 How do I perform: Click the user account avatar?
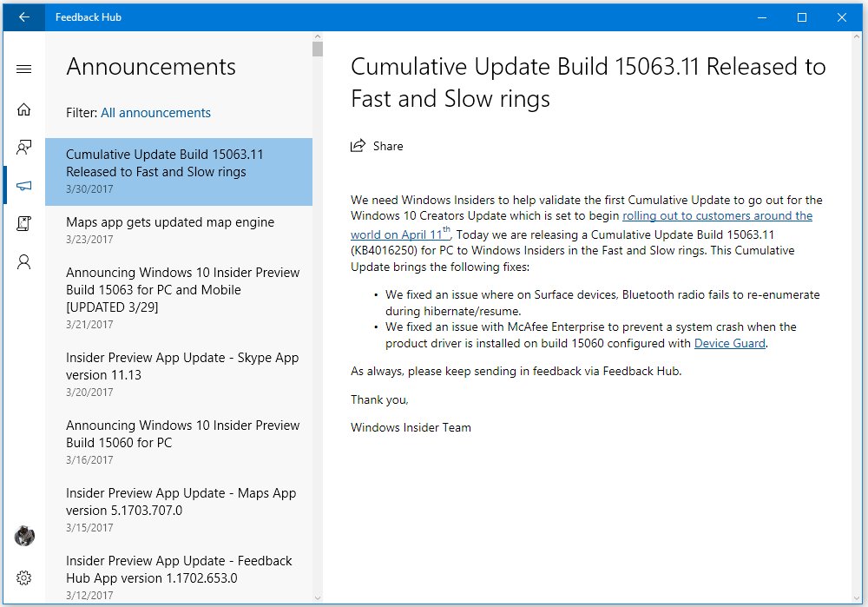[x=24, y=536]
